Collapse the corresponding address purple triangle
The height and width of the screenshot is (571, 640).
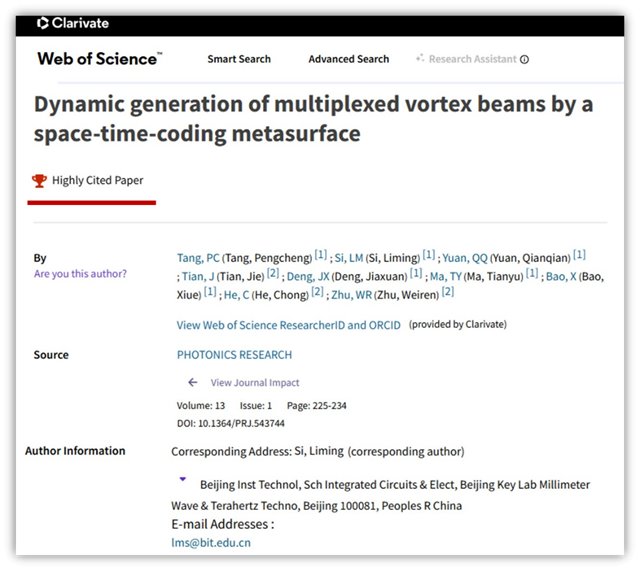(x=181, y=480)
